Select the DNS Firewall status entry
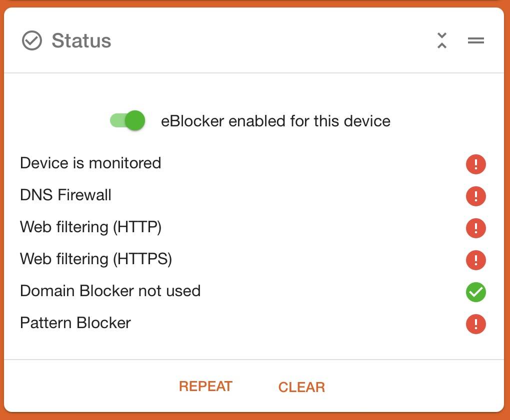Screen dimensions: 510x420 [65, 195]
